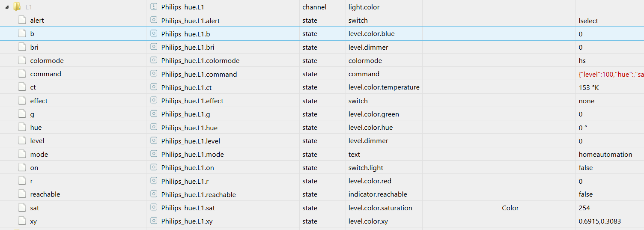Click the state icon beside Philips_hue.L1.bri
This screenshot has height=230, width=644.
coord(154,47)
